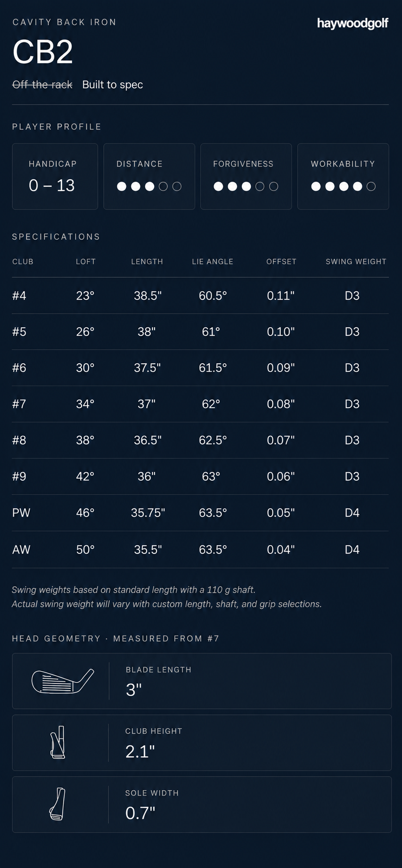Viewport: 402px width, 868px height.
Task: Click the first Distance rating dot
Action: tap(122, 186)
